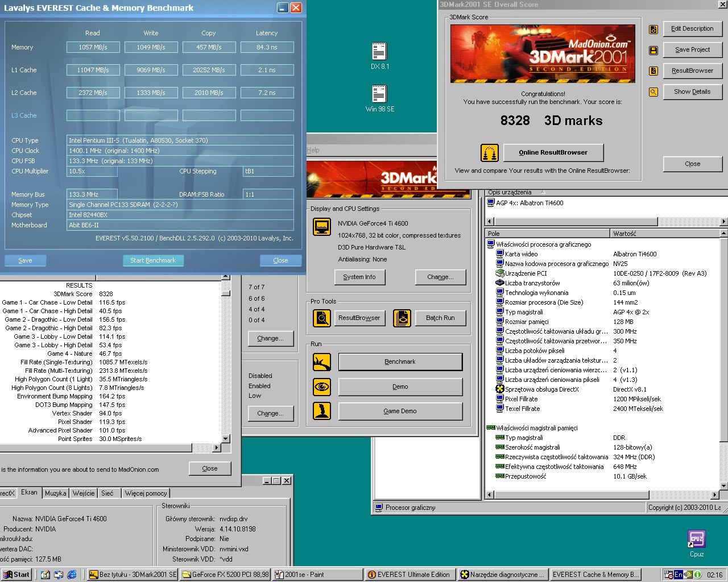Click the green EVEREST info icon in the system tray

pos(697,575)
